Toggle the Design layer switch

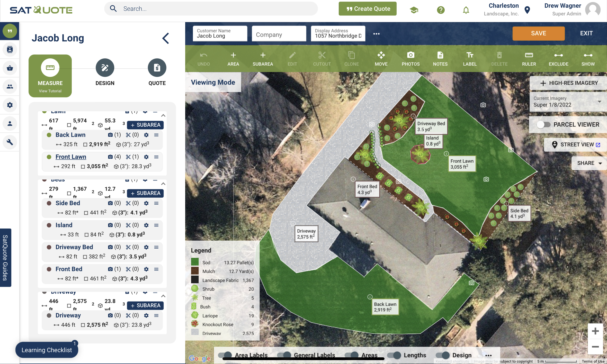tap(443, 355)
